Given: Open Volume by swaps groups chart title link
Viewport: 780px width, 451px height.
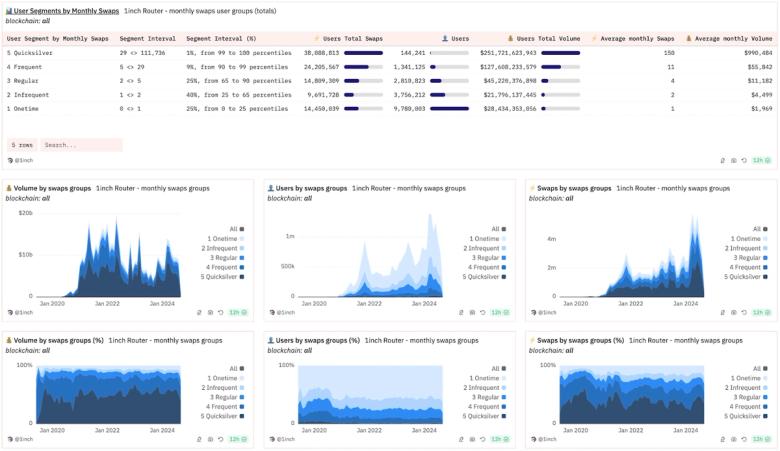Looking at the screenshot, I should (x=52, y=188).
